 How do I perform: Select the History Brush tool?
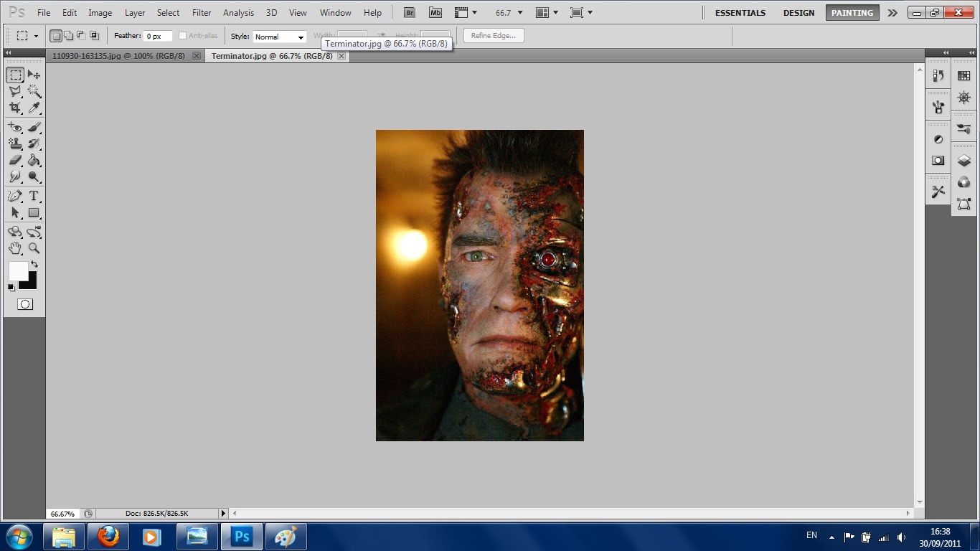pos(34,144)
